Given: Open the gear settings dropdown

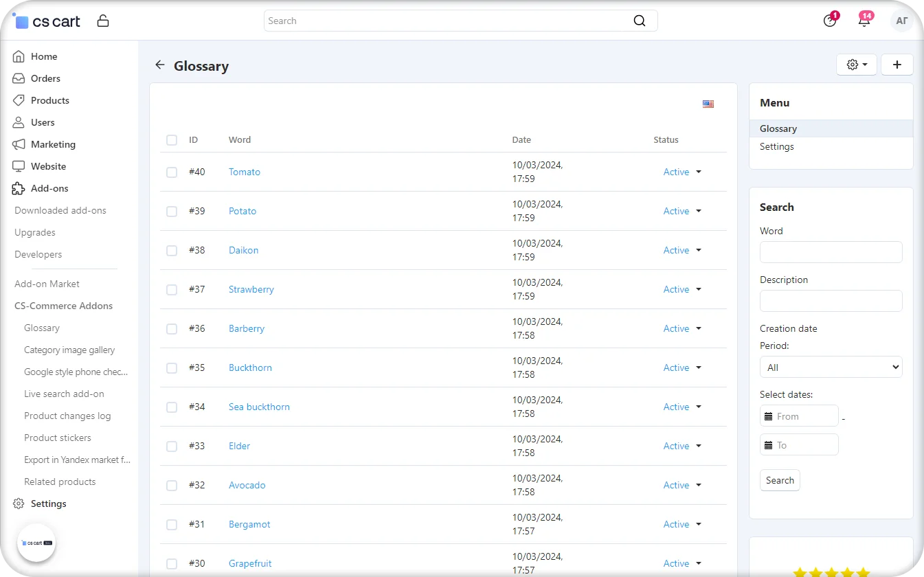Looking at the screenshot, I should pos(856,65).
